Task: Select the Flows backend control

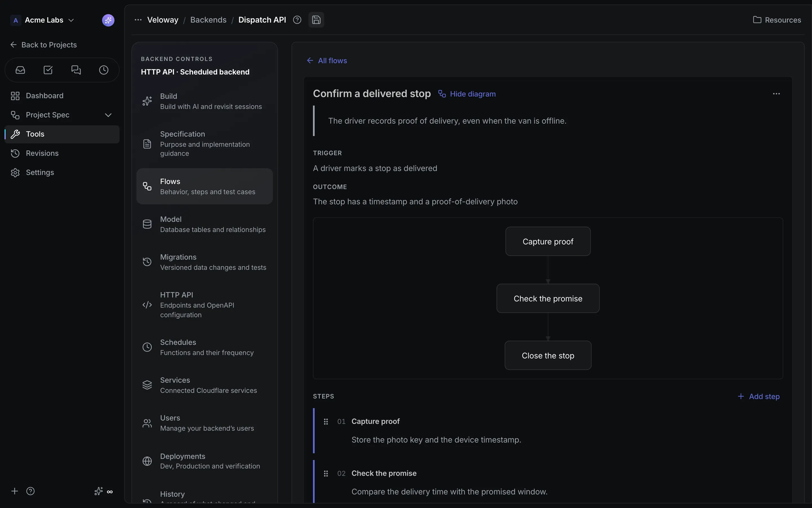Action: (204, 186)
